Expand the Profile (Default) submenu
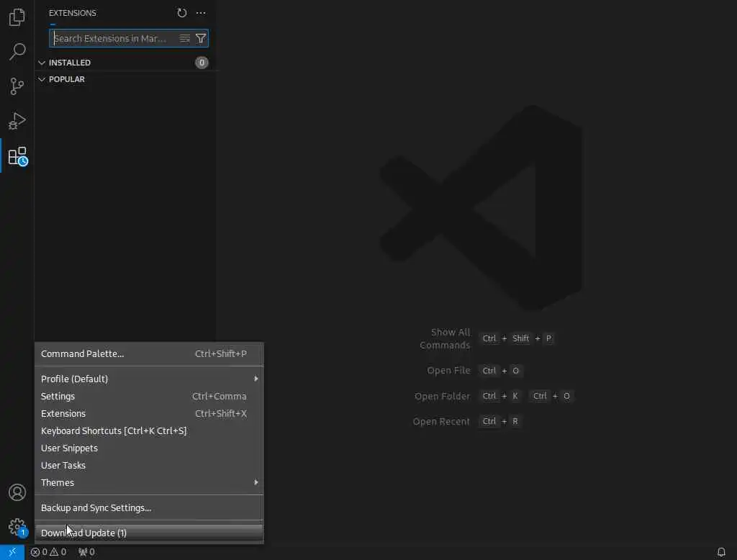The width and height of the screenshot is (737, 560). [150, 379]
